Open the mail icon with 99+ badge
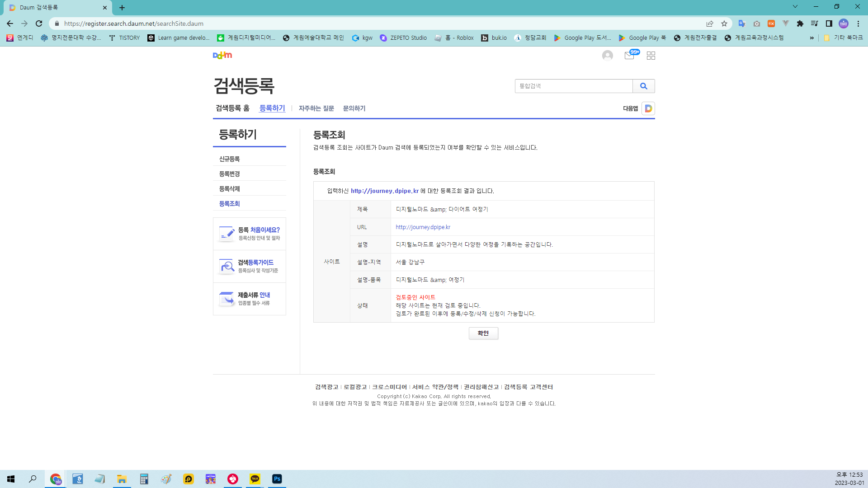868x488 pixels. (629, 55)
